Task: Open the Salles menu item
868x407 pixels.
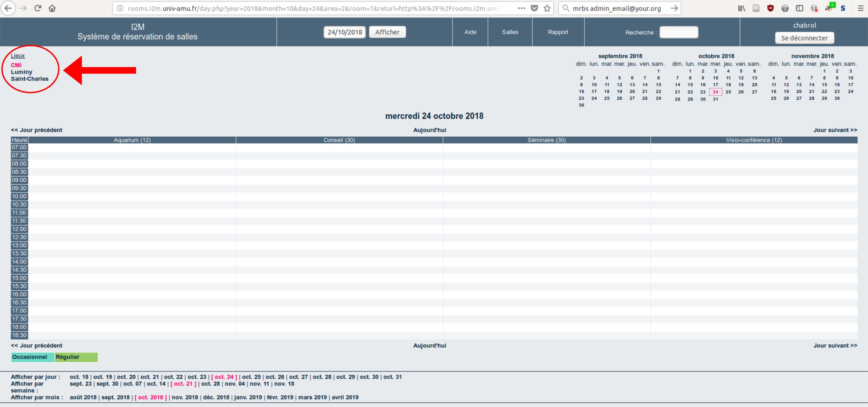Action: tap(510, 32)
